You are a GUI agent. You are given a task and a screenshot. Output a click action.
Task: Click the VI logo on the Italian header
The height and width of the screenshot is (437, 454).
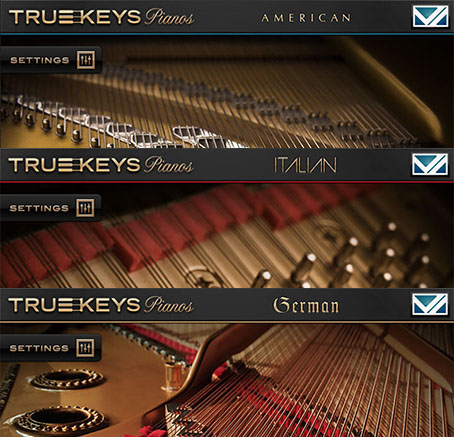tap(430, 164)
